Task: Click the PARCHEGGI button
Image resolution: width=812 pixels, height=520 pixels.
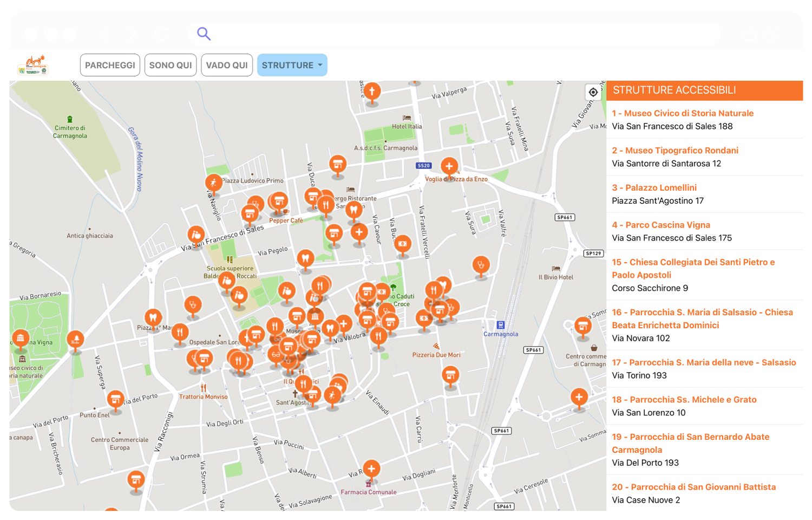Action: pos(110,65)
